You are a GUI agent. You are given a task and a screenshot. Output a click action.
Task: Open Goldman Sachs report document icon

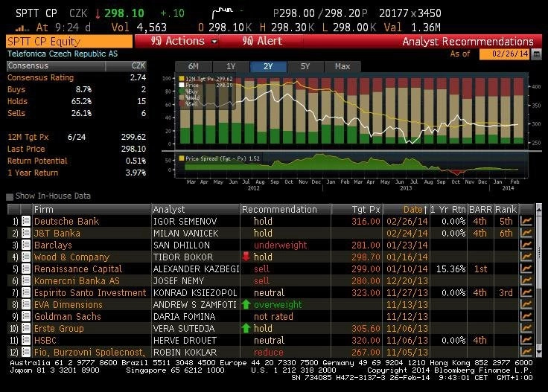[26, 316]
